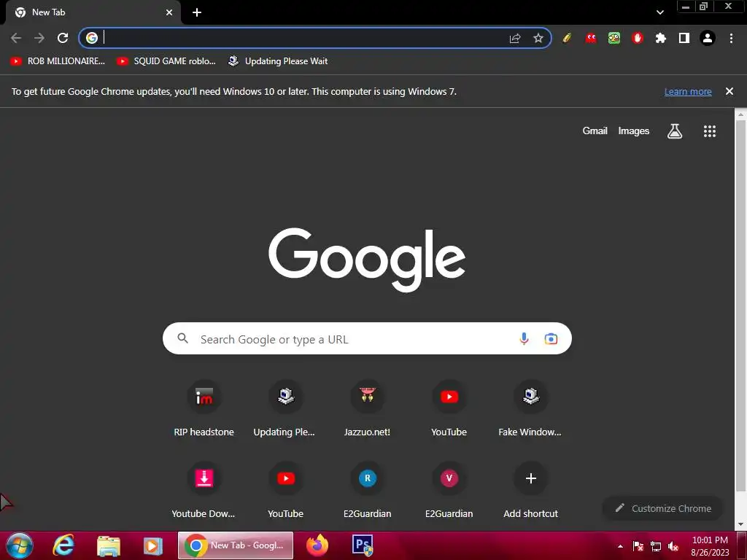Search by image with Lens camera
The width and height of the screenshot is (747, 560).
coord(551,338)
